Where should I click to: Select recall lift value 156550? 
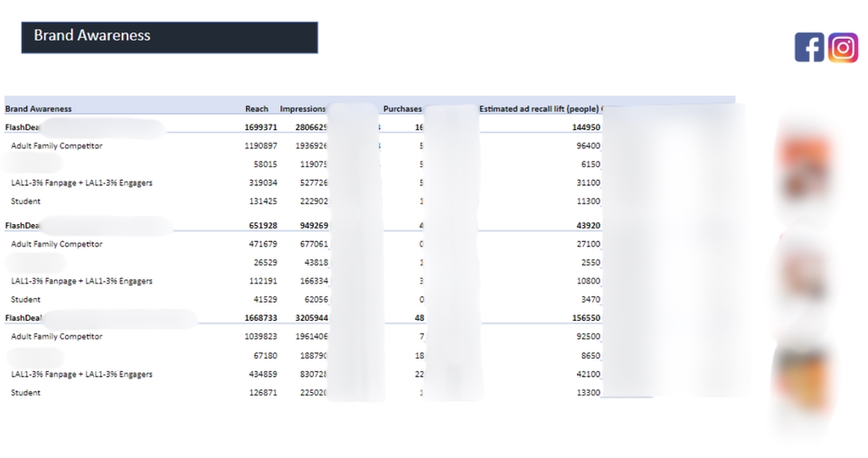[x=586, y=318]
